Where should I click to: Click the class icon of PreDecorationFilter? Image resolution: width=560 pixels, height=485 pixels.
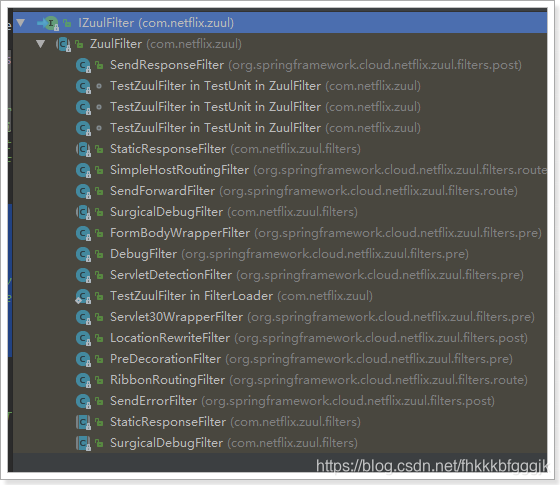[x=83, y=359]
